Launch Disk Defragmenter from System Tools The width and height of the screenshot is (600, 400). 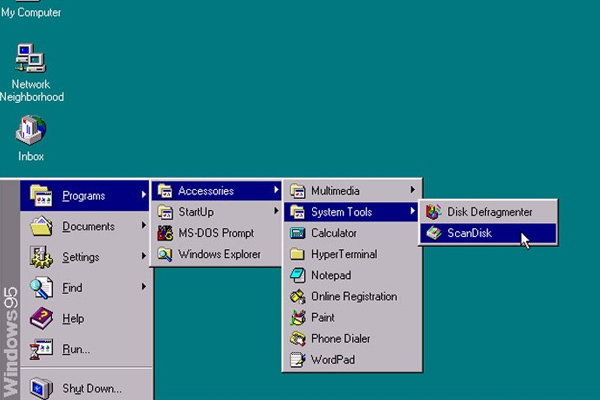[x=488, y=212]
